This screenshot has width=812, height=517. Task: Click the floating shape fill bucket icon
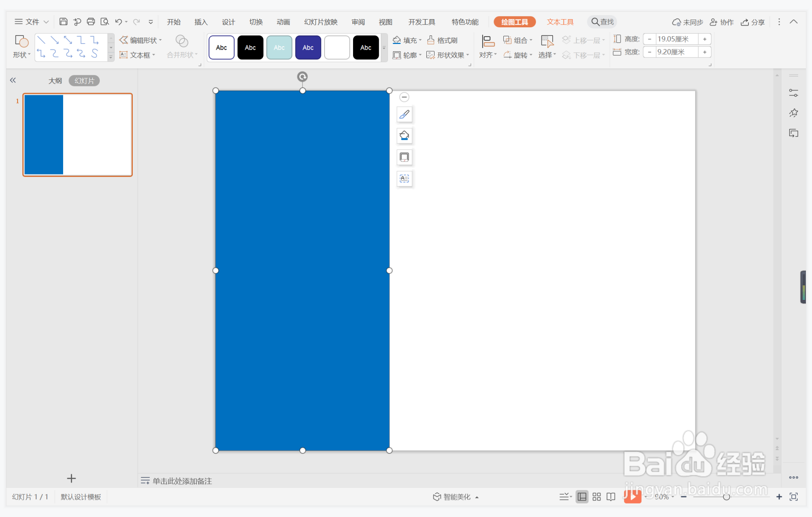[404, 136]
